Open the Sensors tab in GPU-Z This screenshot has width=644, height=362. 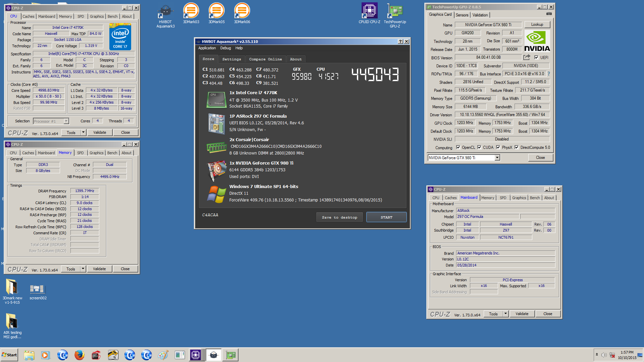point(462,15)
